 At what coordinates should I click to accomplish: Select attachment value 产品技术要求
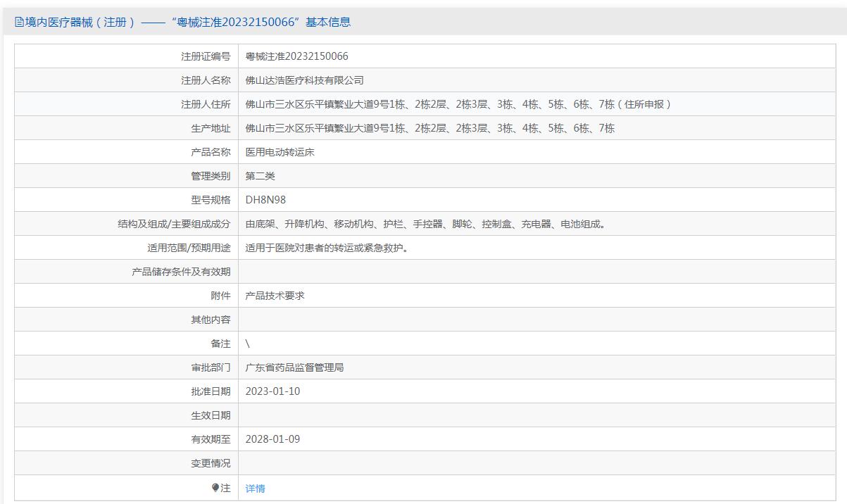[275, 296]
